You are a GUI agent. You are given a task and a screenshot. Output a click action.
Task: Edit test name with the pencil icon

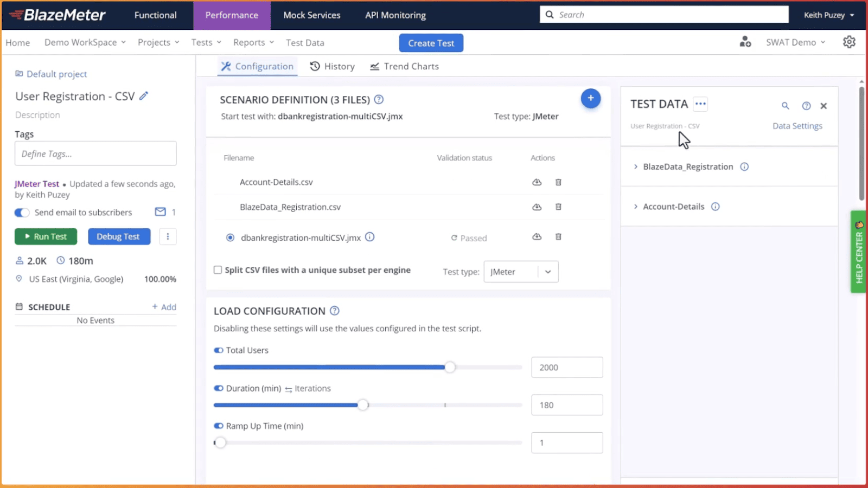[144, 96]
